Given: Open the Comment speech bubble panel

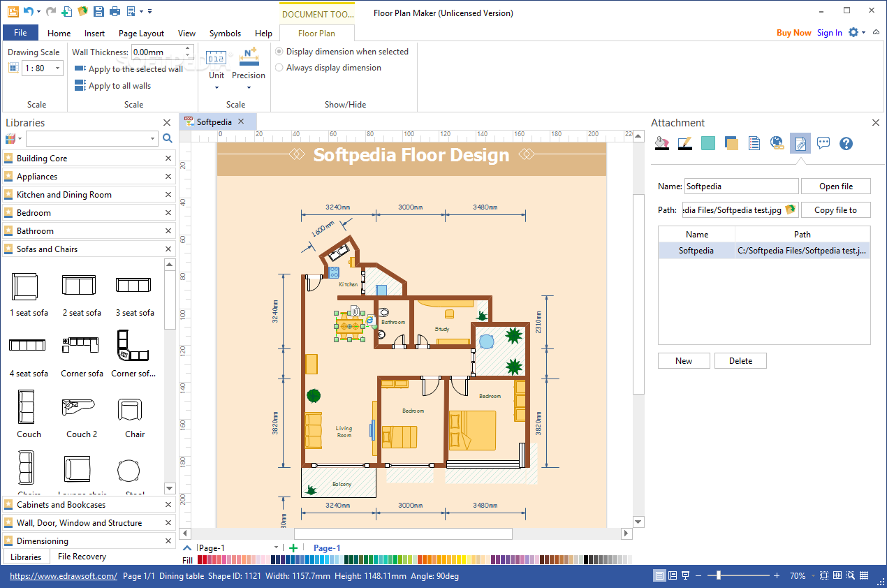Looking at the screenshot, I should click(823, 143).
